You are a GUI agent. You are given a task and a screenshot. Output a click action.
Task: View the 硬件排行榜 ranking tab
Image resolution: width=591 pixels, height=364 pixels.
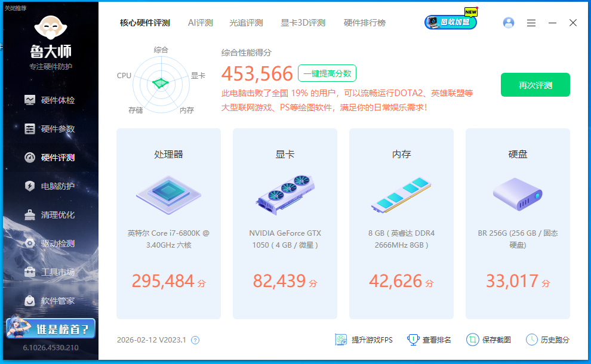pyautogui.click(x=364, y=23)
